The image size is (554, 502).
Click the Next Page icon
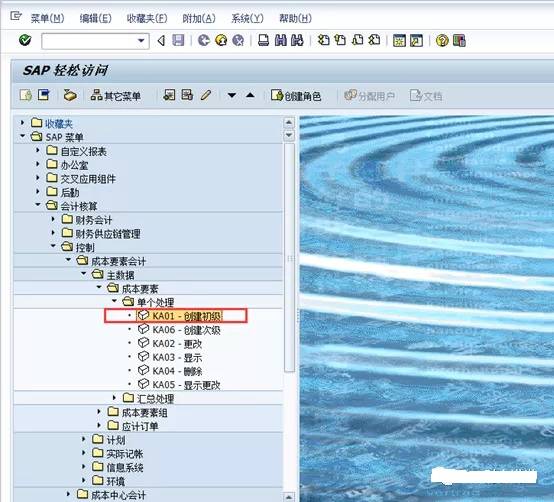click(358, 40)
